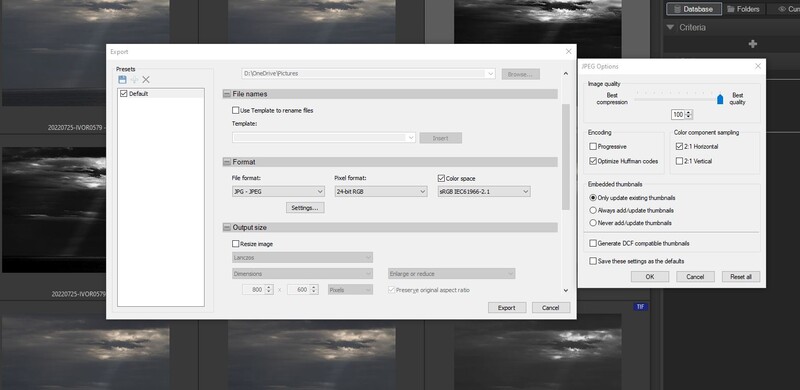Enable Use Template to rename files
This screenshot has width=800, height=390.
coord(235,110)
